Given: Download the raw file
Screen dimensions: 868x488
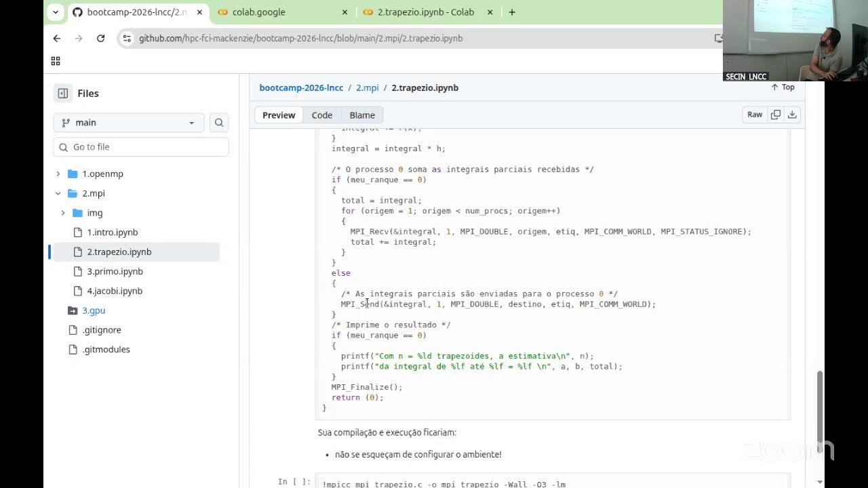Looking at the screenshot, I should pos(792,115).
